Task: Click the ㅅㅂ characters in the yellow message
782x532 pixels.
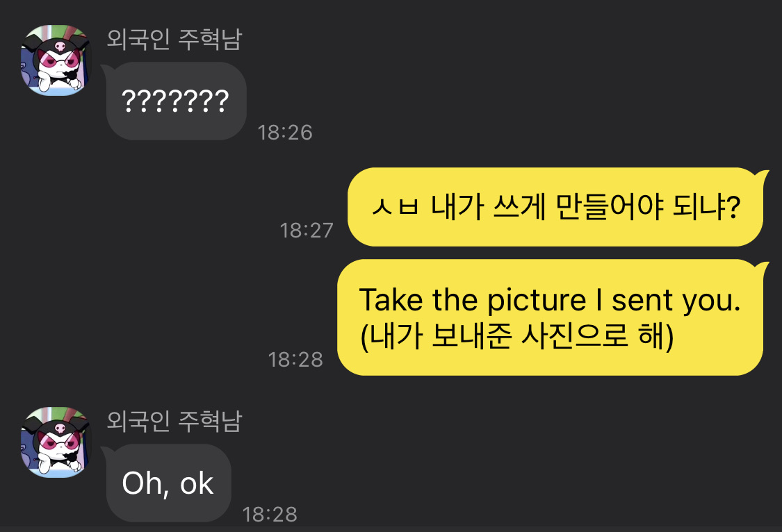Action: point(395,207)
